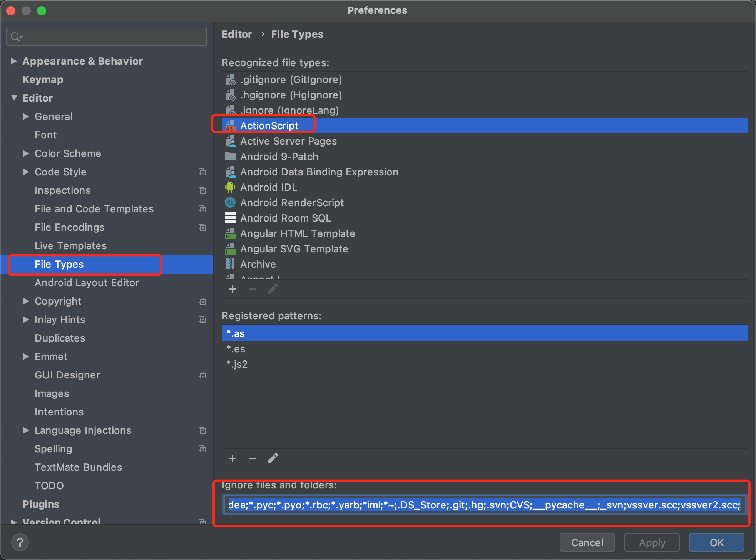The image size is (756, 560).
Task: Click the Archive file type icon
Action: point(230,264)
